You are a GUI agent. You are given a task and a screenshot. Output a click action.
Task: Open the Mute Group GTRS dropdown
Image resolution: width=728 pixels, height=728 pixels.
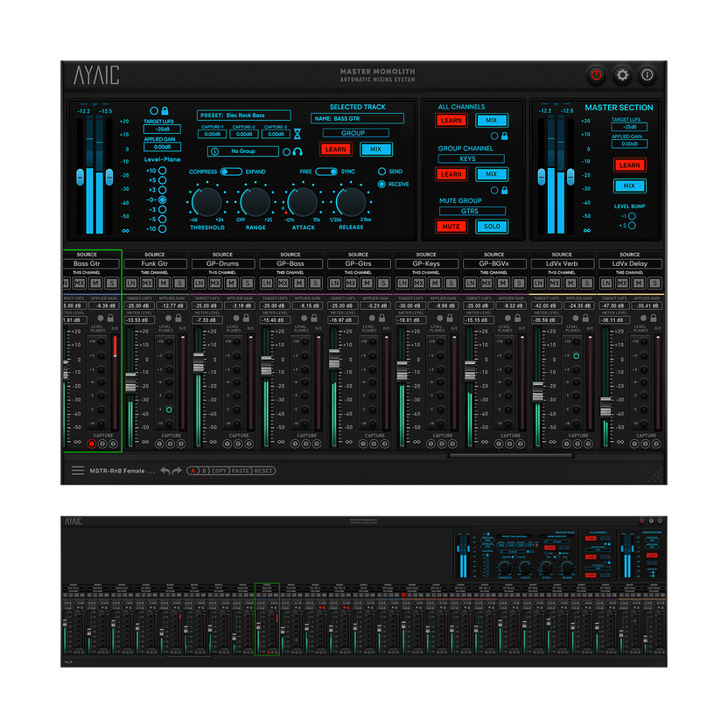[471, 211]
